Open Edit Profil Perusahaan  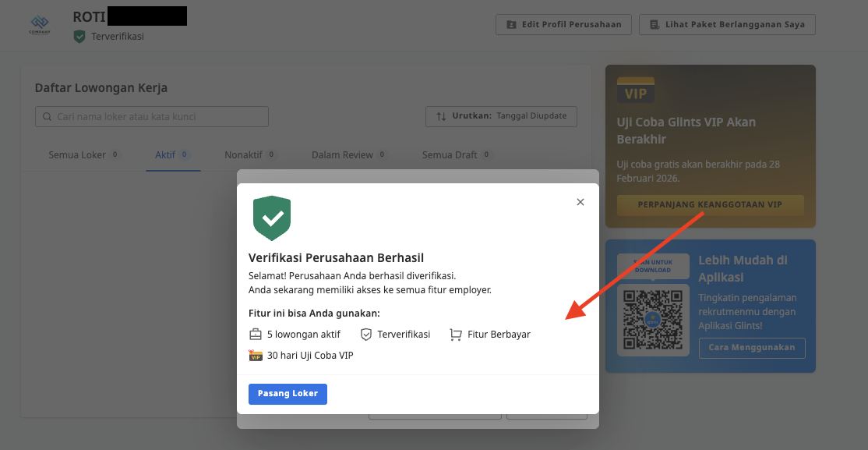(x=563, y=24)
